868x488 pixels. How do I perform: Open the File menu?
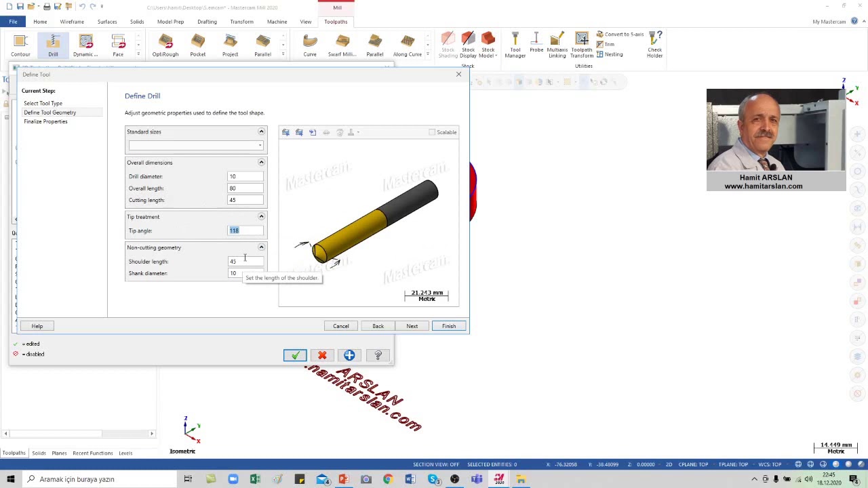pos(13,22)
